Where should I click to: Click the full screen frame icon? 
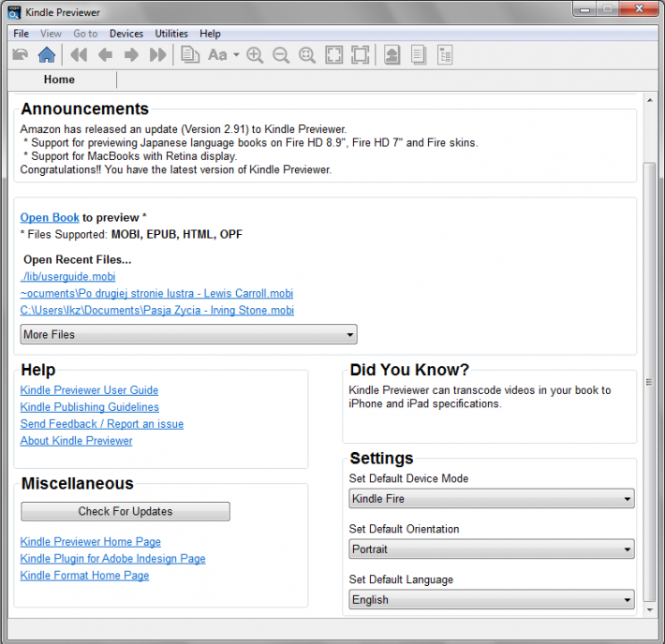point(360,54)
